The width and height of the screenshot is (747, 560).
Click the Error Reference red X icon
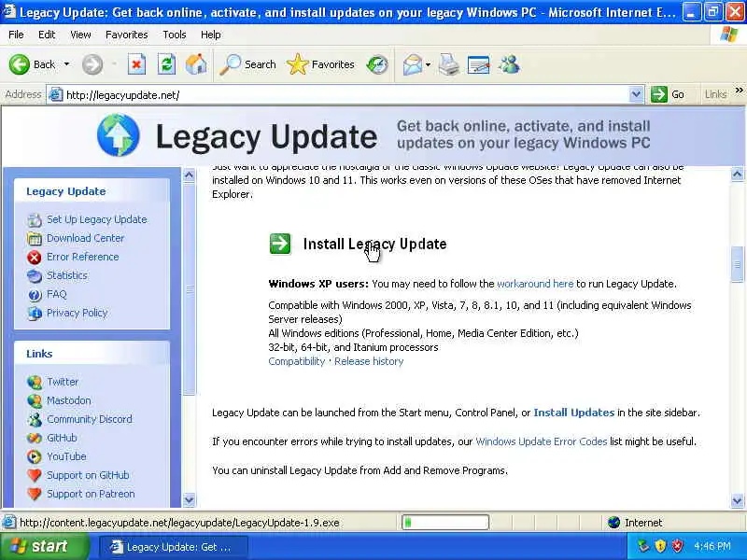[x=35, y=258]
